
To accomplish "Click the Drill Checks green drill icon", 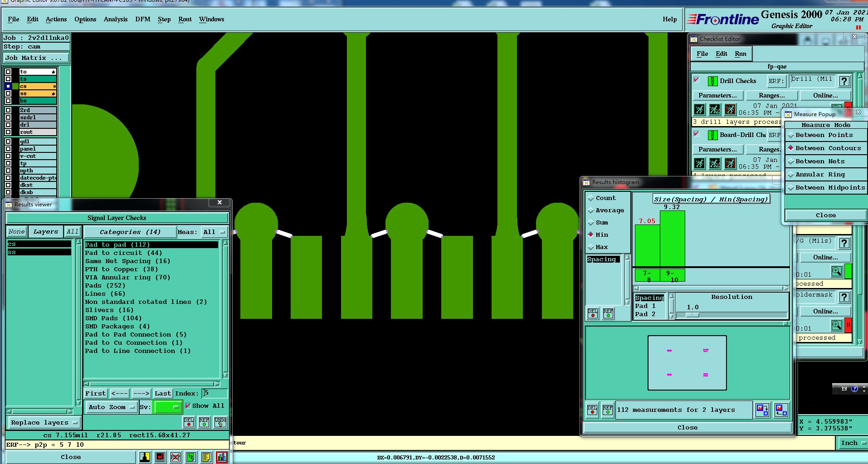I will tap(712, 81).
